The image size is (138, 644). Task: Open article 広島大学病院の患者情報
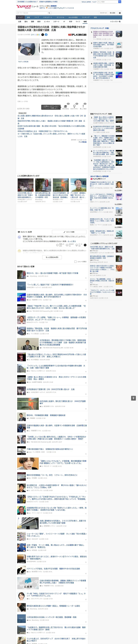click(63, 582)
